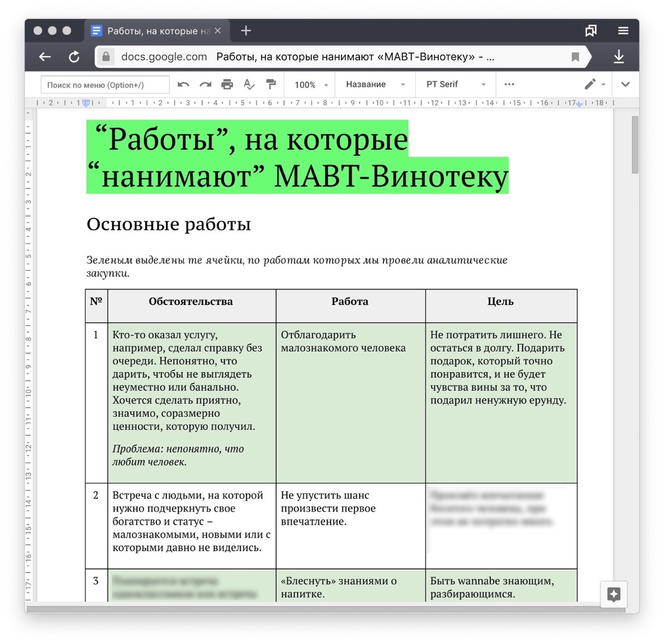Open the editing mode pencil menu
Viewport: 664px width, 644px height.
tap(595, 84)
